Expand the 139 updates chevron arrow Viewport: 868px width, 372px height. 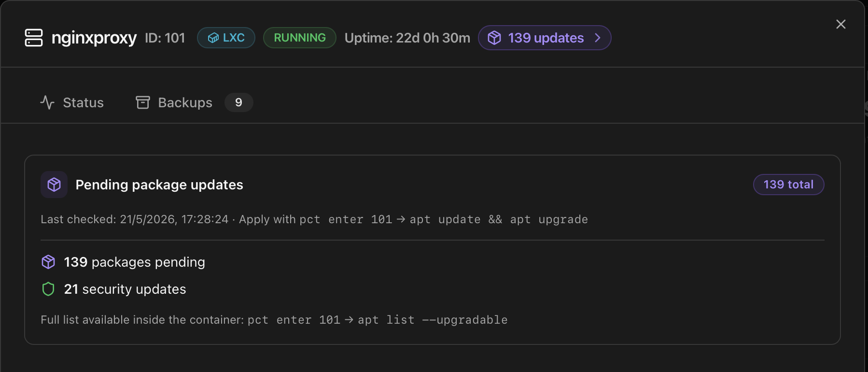pyautogui.click(x=598, y=38)
